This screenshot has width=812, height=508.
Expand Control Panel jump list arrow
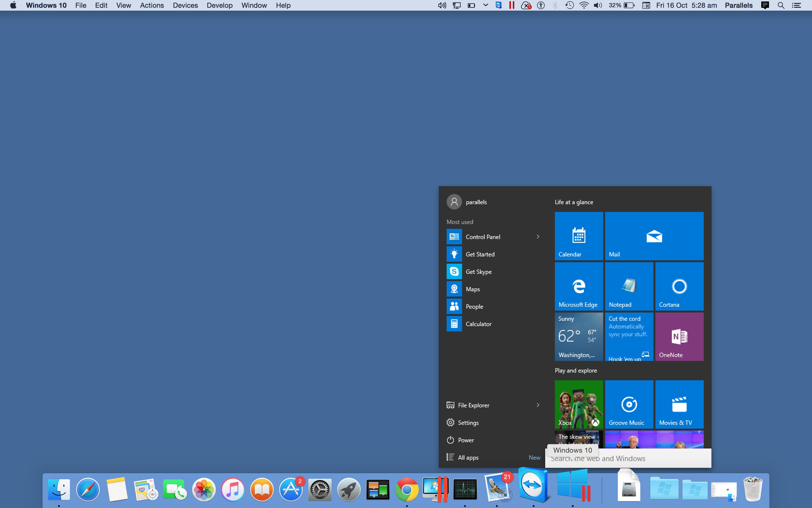point(538,237)
